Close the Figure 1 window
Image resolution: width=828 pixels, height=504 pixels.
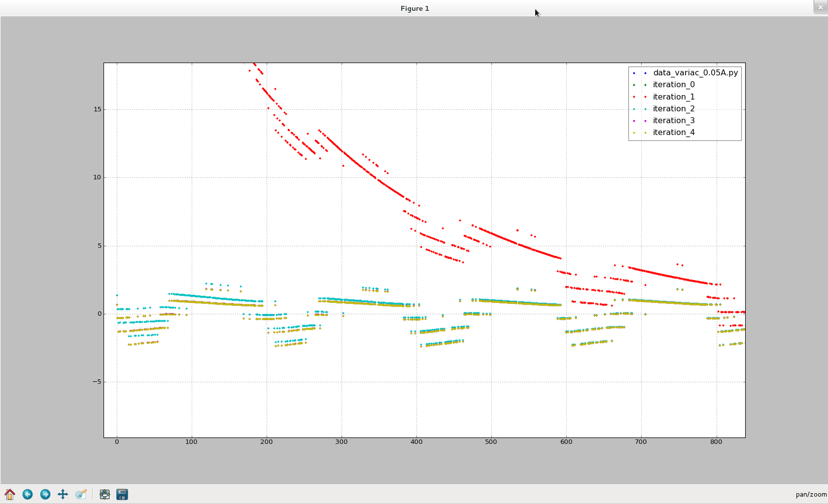(x=820, y=7)
